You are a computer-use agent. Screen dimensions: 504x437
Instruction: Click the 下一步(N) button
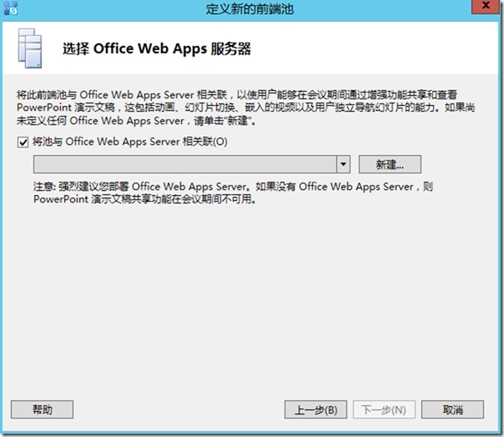384,409
